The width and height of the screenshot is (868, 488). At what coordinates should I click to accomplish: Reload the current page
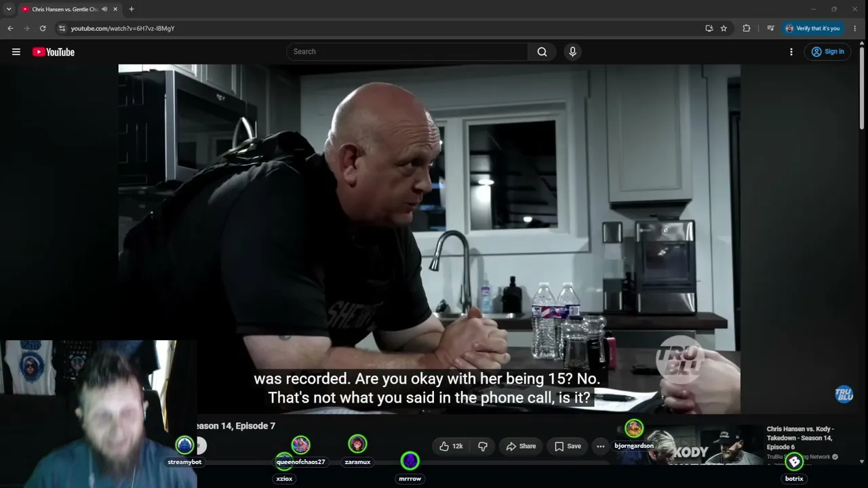43,28
